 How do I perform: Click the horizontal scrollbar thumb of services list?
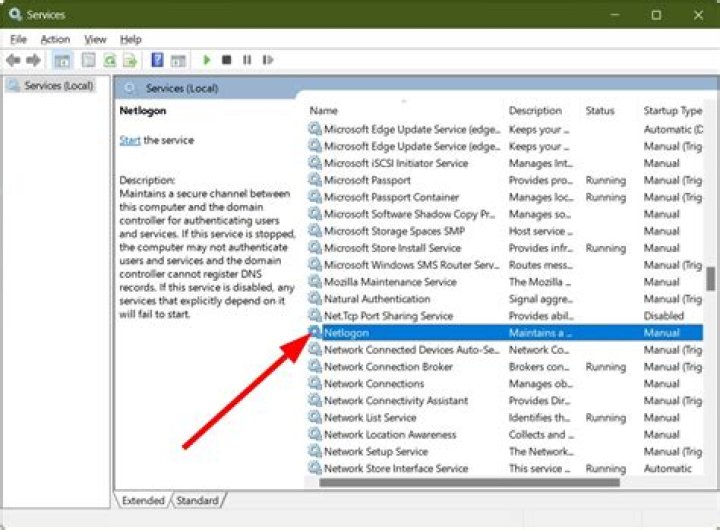coord(469,483)
